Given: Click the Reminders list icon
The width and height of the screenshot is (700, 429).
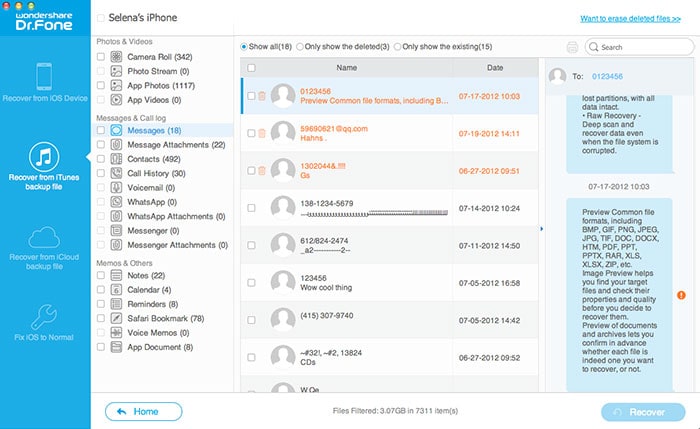Looking at the screenshot, I should tap(117, 304).
